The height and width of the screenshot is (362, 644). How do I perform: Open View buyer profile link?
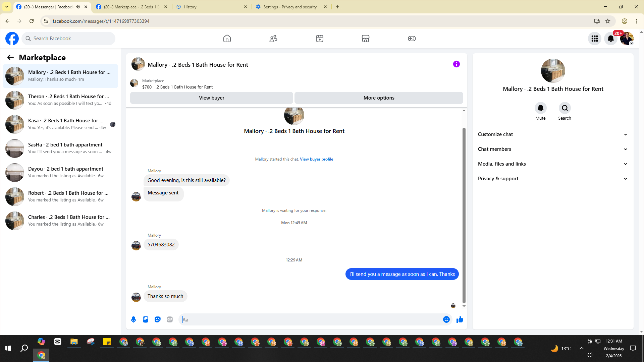tap(316, 159)
